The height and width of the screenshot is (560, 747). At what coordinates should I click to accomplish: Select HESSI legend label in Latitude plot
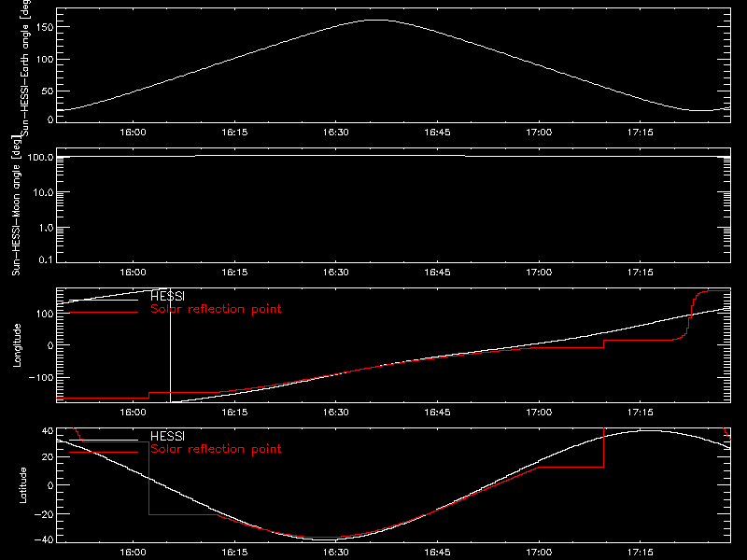[167, 436]
